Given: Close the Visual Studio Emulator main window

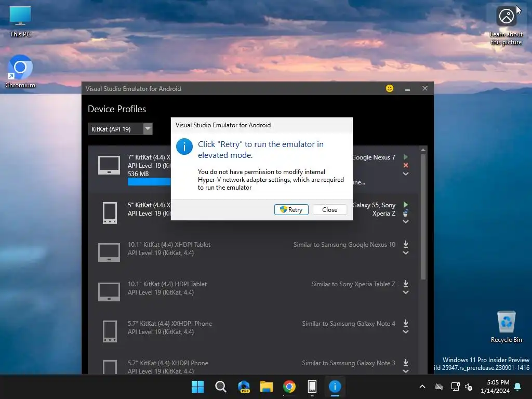Looking at the screenshot, I should [x=425, y=88].
